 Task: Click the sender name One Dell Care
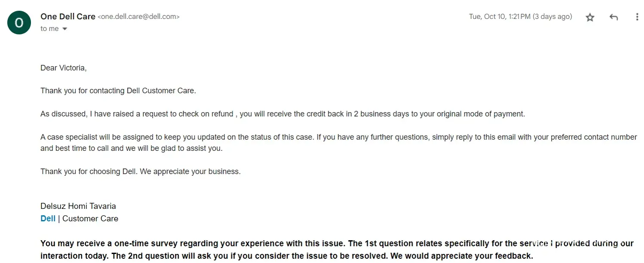pos(68,16)
